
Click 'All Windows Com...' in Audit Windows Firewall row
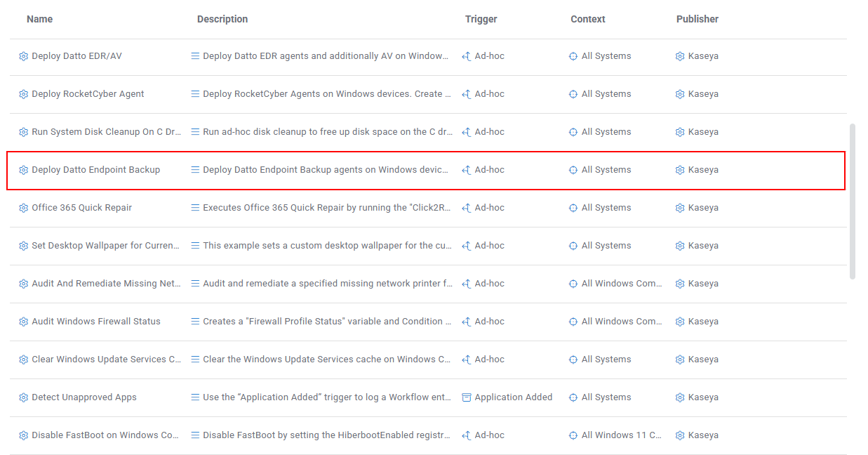[x=622, y=322]
